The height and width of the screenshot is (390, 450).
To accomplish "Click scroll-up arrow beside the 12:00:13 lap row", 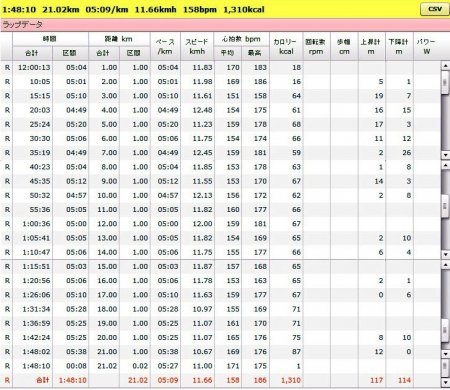I will [x=445, y=66].
